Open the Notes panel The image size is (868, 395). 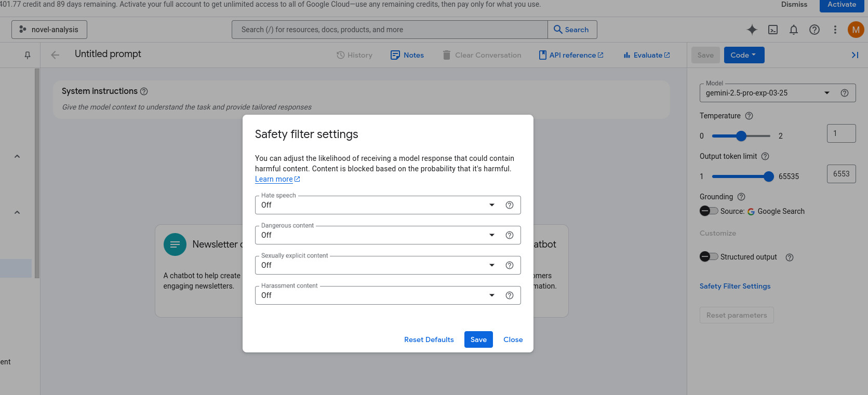coord(407,55)
